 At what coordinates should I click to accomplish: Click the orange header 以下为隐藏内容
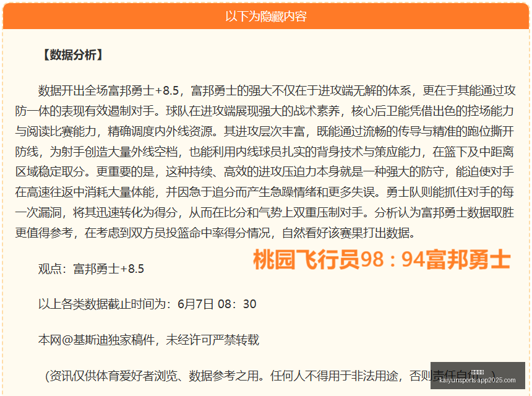click(x=266, y=16)
